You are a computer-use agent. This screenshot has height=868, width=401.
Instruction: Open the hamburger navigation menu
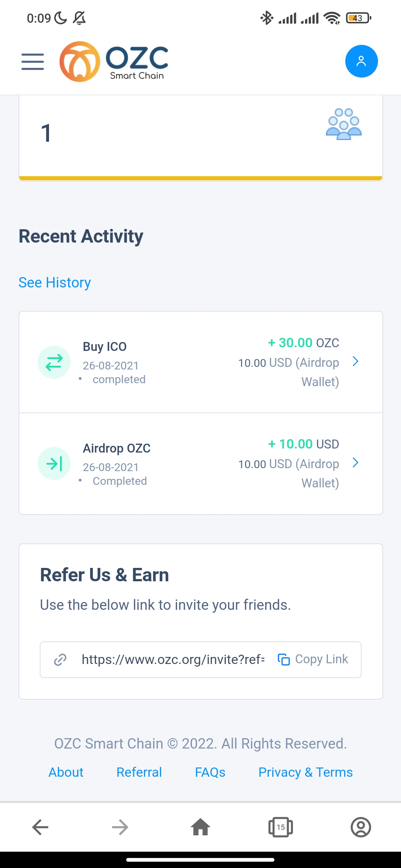click(x=33, y=62)
